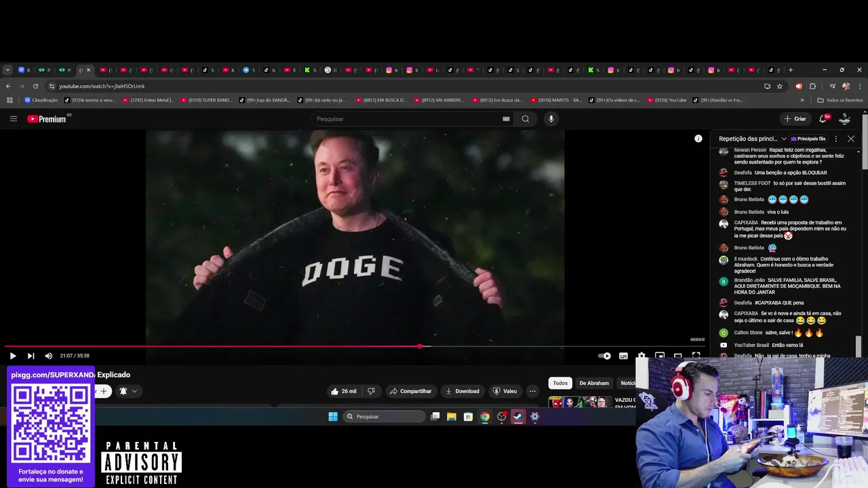This screenshot has width=868, height=488.
Task: Enter fullscreen video mode
Action: (x=696, y=355)
